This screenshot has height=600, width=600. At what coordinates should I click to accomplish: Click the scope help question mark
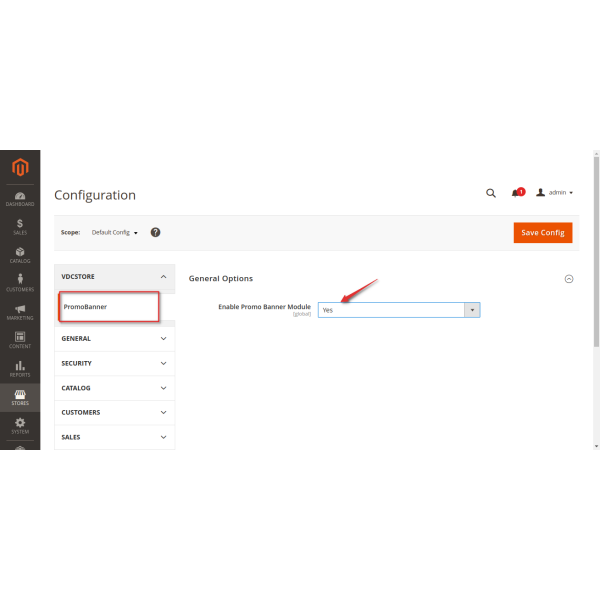tap(156, 232)
